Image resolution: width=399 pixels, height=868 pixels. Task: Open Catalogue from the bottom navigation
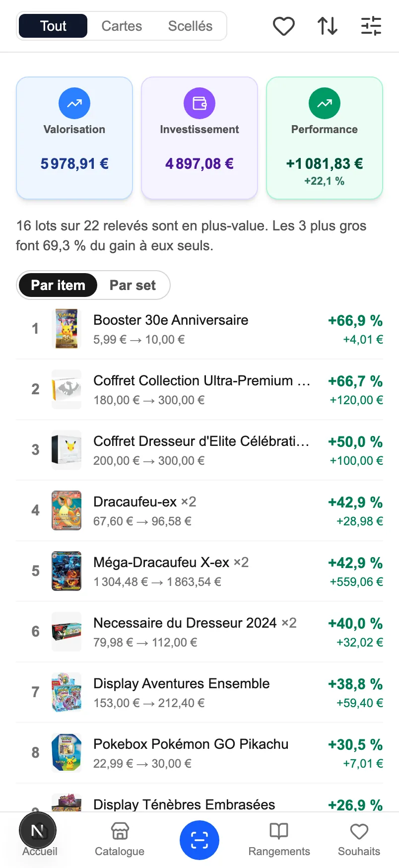click(x=120, y=839)
